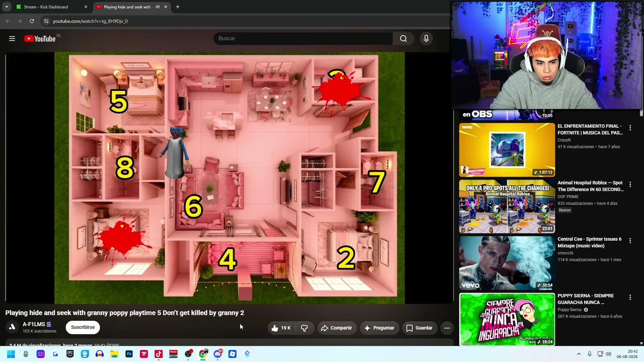
Task: Open the A-F1LMS channel avatar
Action: click(12, 327)
